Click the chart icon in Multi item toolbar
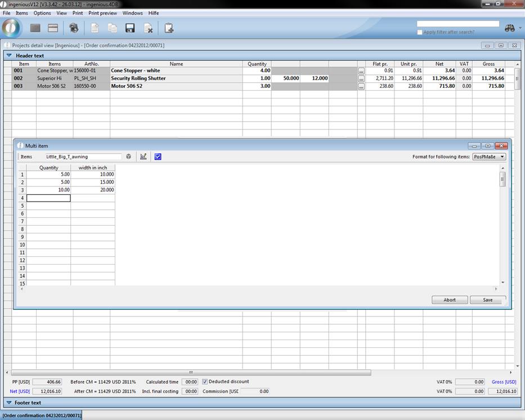The width and height of the screenshot is (525, 420). click(143, 157)
